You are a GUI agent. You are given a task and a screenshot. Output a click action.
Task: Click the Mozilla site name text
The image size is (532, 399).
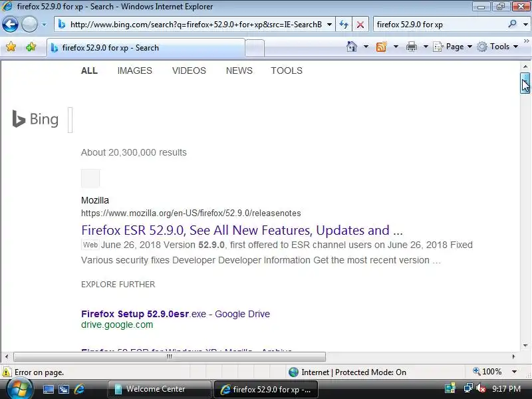click(x=95, y=200)
